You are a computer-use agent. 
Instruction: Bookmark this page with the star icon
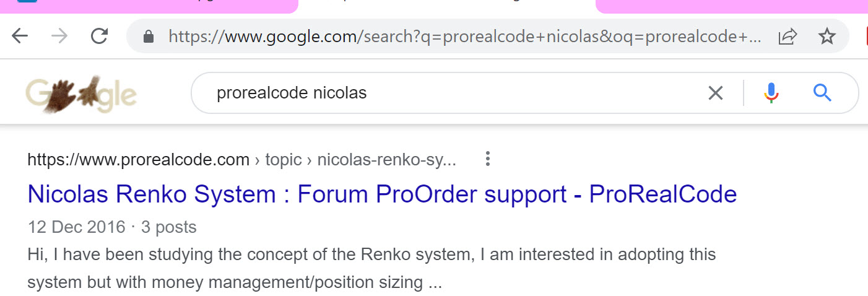tap(827, 37)
